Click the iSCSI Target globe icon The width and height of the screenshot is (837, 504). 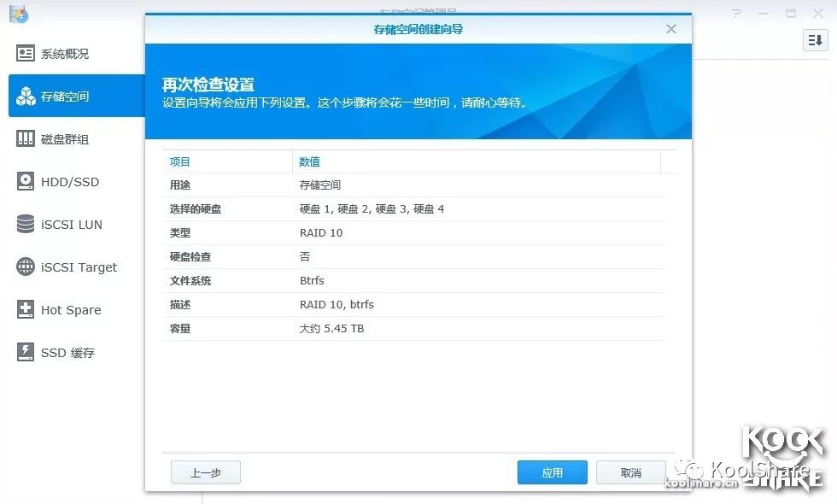click(x=25, y=267)
